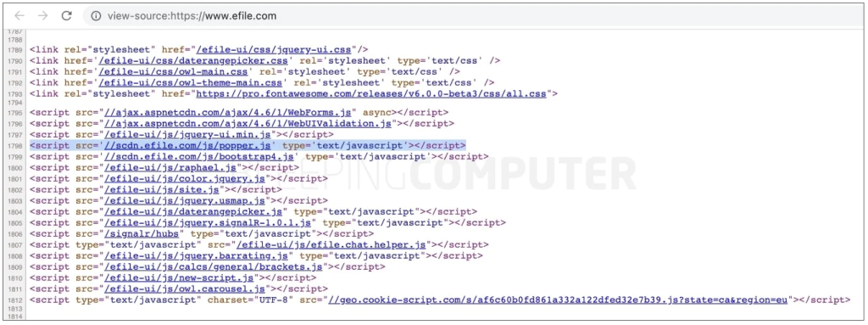Click line number 1793 in the gutter
This screenshot has height=325, width=868.
click(15, 93)
